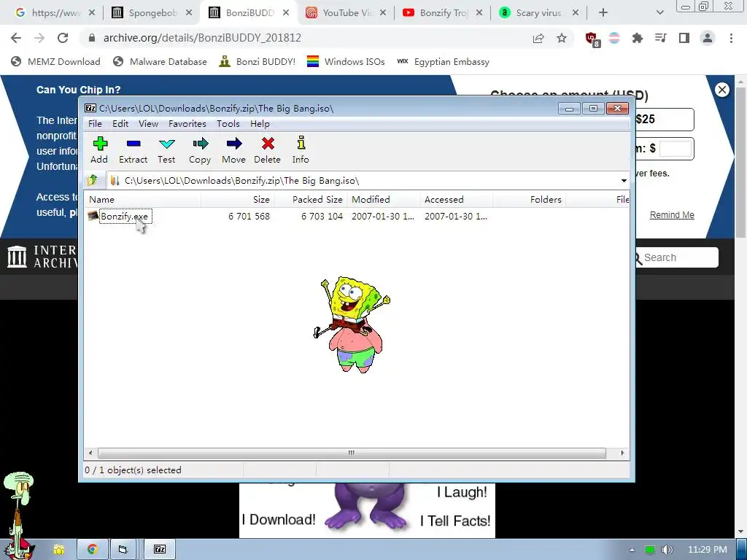Click the Move toolbar icon
This screenshot has height=560, width=747.
point(233,150)
